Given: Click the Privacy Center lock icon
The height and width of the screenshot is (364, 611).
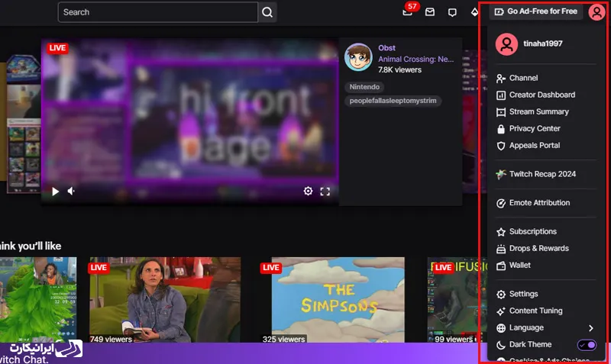Looking at the screenshot, I should (x=501, y=129).
